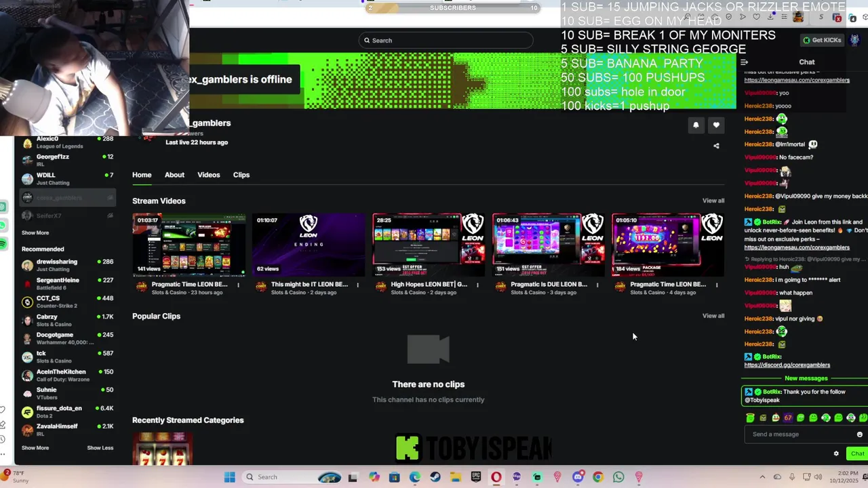Open ZavalaHimself recommended channel
This screenshot has height=488, width=868.
[x=68, y=430]
